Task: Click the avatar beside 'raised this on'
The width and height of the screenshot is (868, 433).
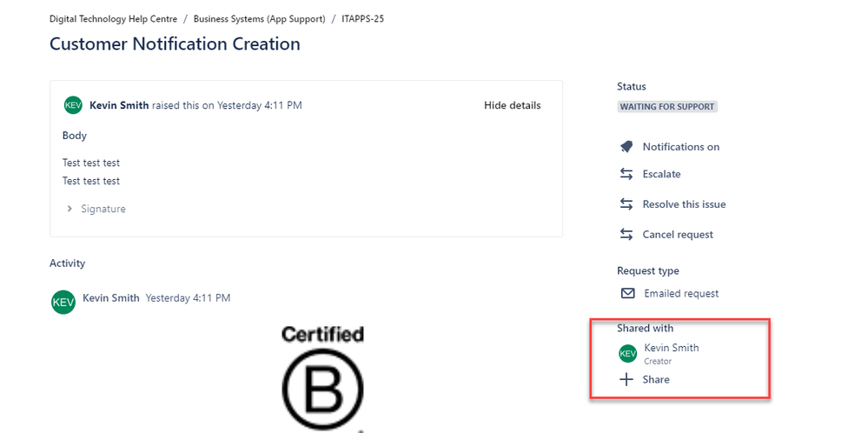Action: coord(73,105)
